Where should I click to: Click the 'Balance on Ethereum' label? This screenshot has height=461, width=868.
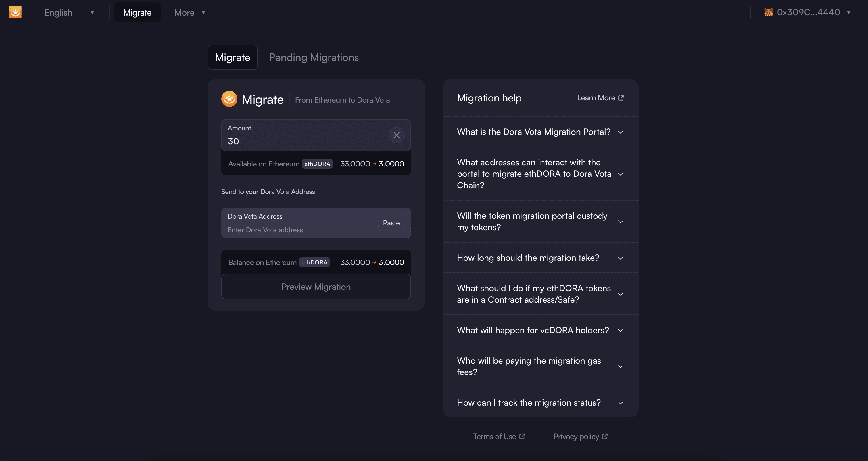pyautogui.click(x=262, y=262)
